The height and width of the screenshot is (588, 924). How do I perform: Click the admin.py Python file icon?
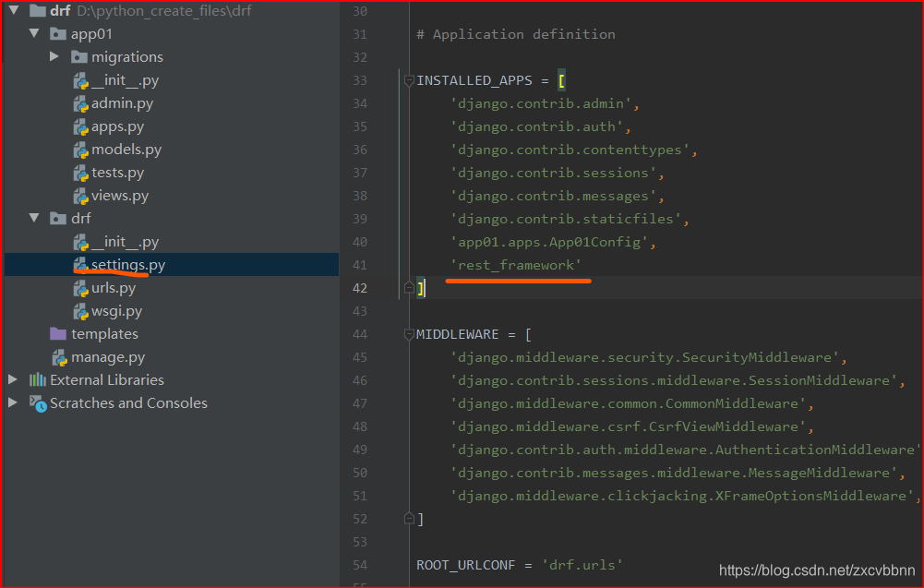(x=80, y=103)
